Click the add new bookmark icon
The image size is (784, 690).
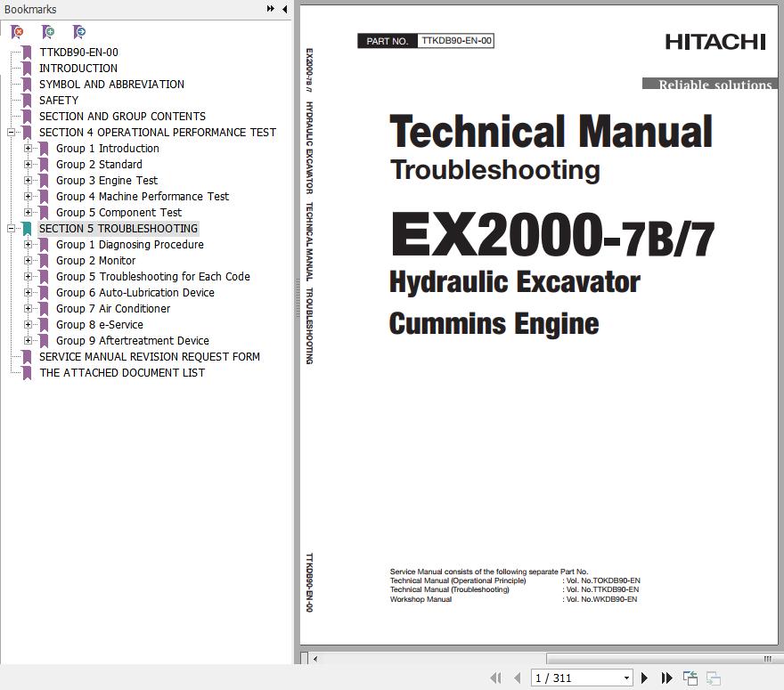tap(48, 32)
